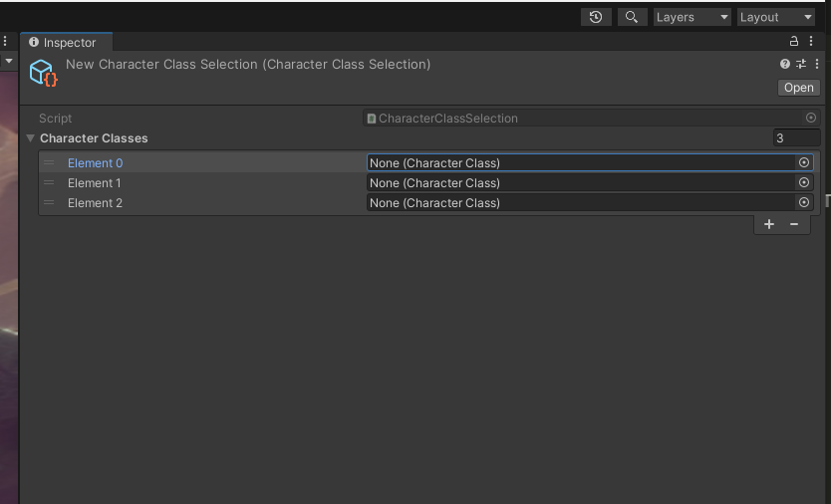Collapse the Character Classes list
The height and width of the screenshot is (504, 831).
[31, 138]
